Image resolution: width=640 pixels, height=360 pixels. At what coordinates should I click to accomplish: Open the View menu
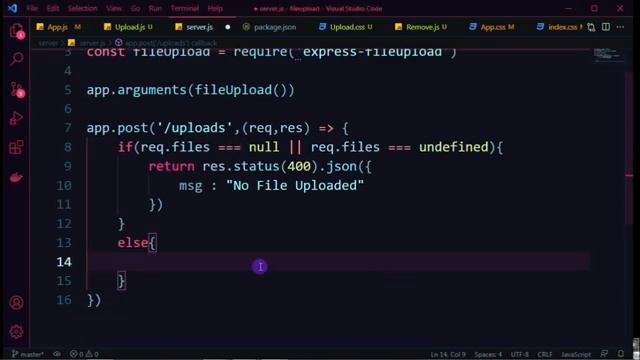[x=114, y=9]
